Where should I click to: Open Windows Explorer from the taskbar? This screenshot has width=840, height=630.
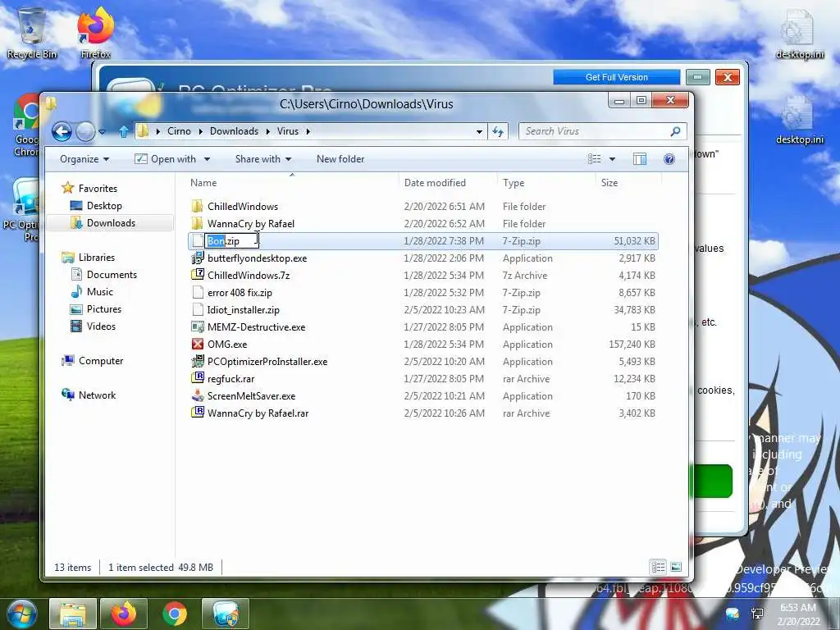coord(73,614)
